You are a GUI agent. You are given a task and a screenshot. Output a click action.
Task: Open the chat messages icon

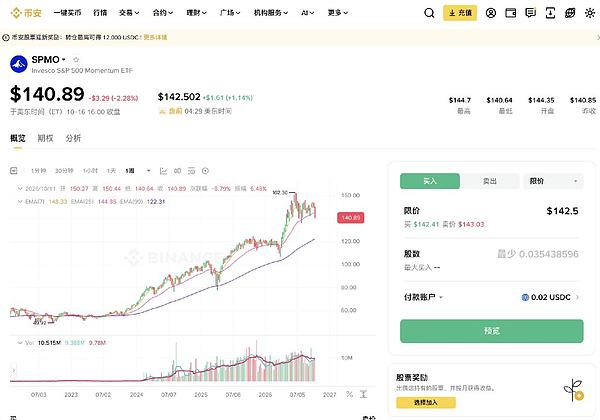click(x=530, y=13)
